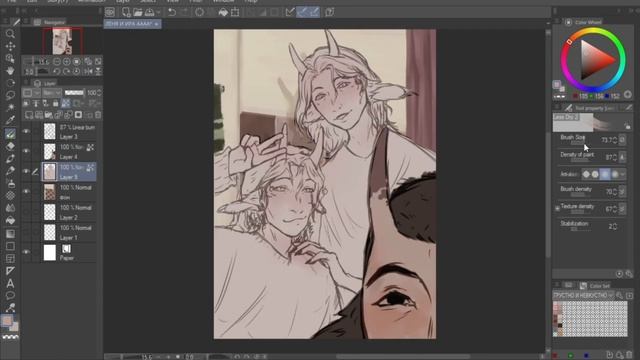640x360 pixels.
Task: Hide Layer 3 (Linear burn) eye icon
Action: [x=26, y=131]
